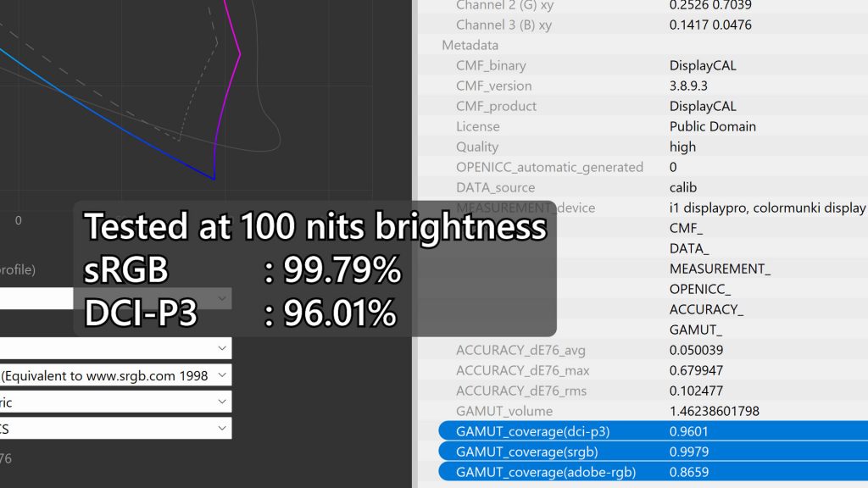Expand the dropdown ending in 'ric'
This screenshot has width=868, height=488.
pos(115,402)
